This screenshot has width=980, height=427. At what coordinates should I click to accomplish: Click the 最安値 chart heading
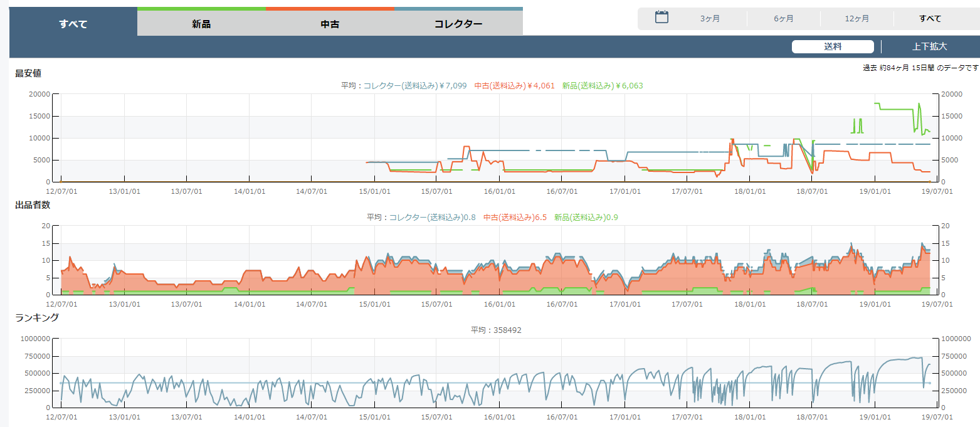(28, 73)
